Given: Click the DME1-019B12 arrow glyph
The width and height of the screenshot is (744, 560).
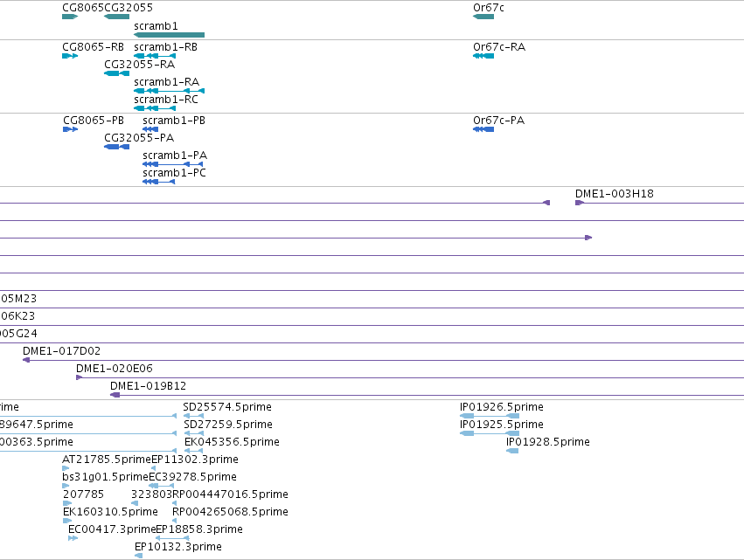Looking at the screenshot, I should [115, 395].
